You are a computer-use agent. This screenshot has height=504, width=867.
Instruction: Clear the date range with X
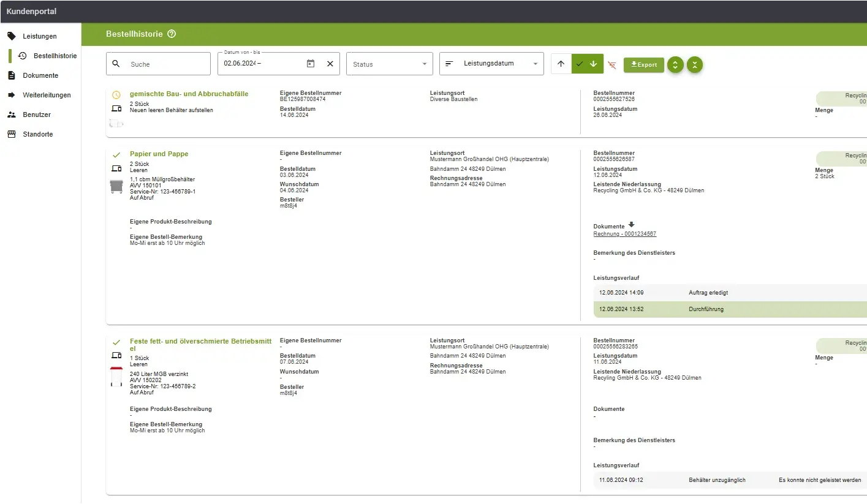click(x=330, y=64)
